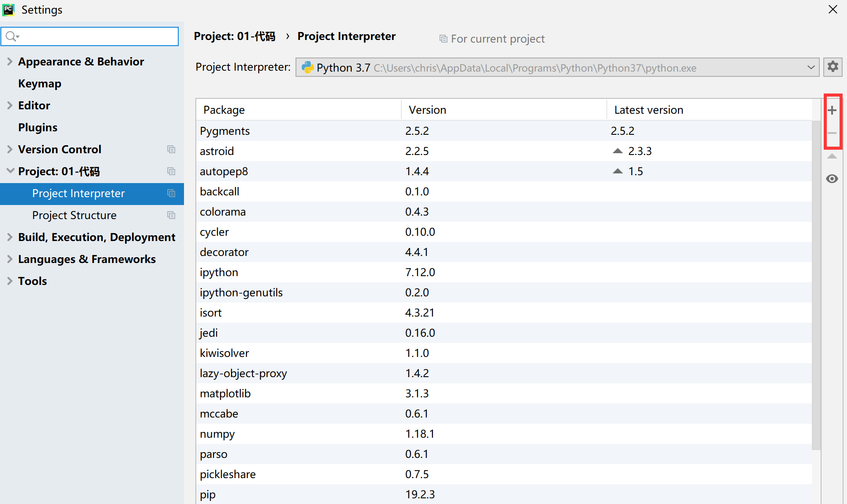Select the ipython-genutils package row
The width and height of the screenshot is (847, 504).
pos(504,292)
